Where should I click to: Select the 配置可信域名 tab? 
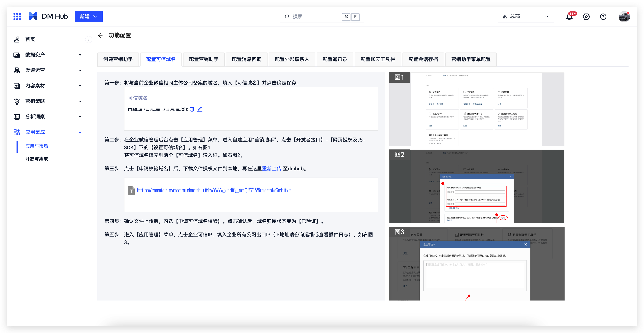[x=161, y=60]
